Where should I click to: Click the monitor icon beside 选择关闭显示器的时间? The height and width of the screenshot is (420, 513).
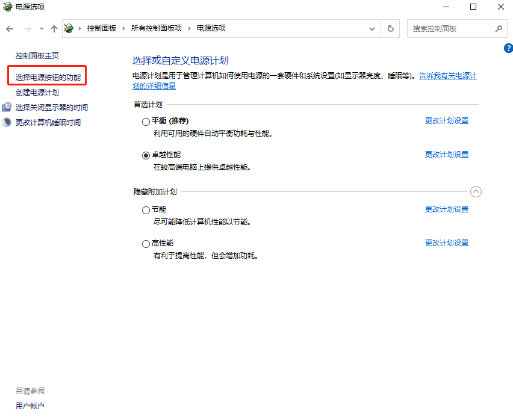(6, 107)
